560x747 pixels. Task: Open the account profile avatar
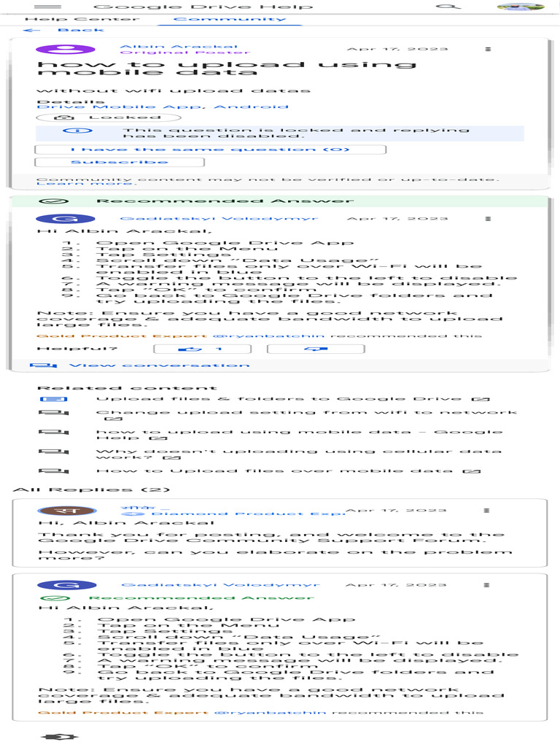(x=520, y=7)
